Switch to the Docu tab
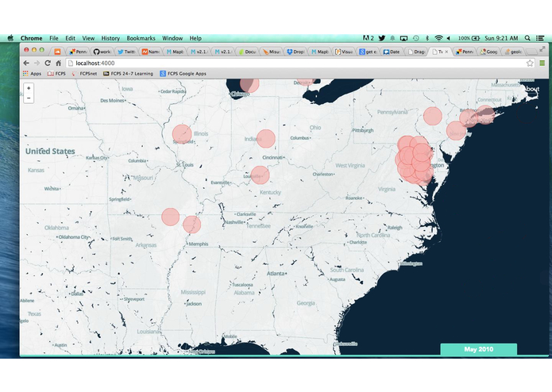The image size is (552, 392). click(247, 52)
